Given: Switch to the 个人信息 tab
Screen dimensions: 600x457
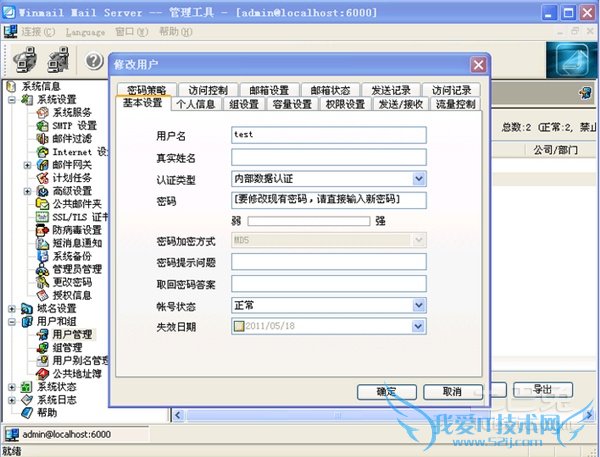Looking at the screenshot, I should [x=196, y=104].
